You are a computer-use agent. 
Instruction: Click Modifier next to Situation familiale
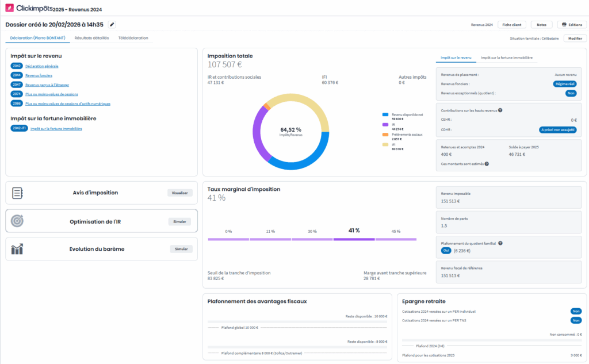(575, 39)
